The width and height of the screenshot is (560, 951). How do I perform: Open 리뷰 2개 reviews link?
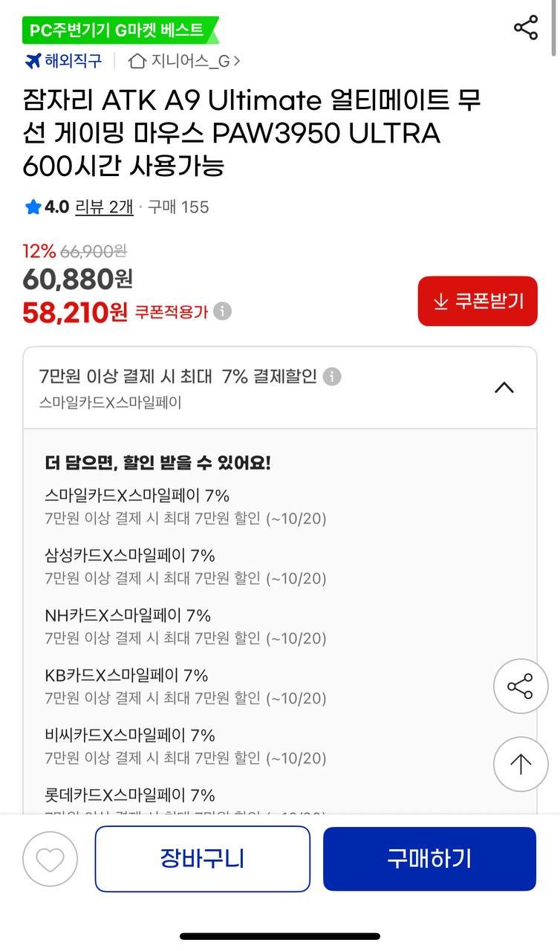(104, 207)
